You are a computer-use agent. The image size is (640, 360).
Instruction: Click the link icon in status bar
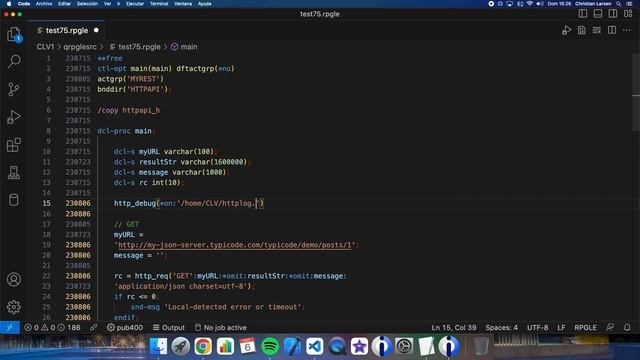(x=94, y=327)
